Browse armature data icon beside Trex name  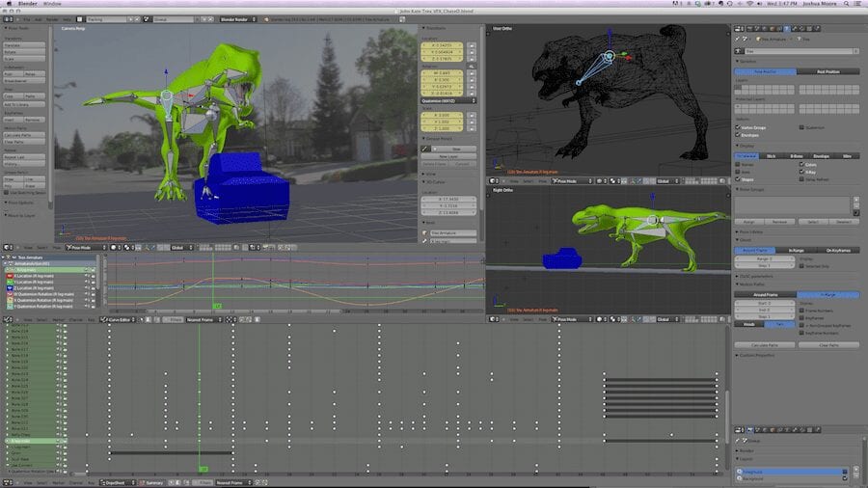tap(739, 51)
